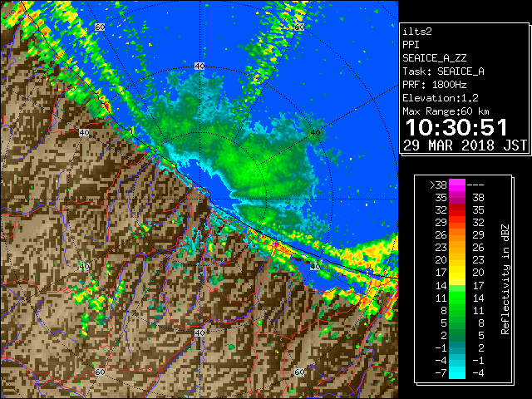The image size is (532, 399).
Task: Click the '---' legend label at top right
Action: click(475, 185)
